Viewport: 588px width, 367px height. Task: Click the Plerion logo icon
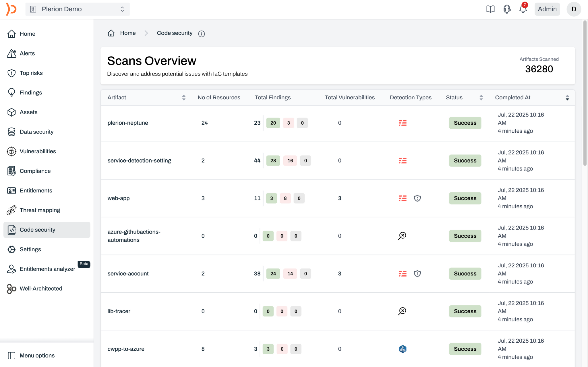click(x=11, y=9)
